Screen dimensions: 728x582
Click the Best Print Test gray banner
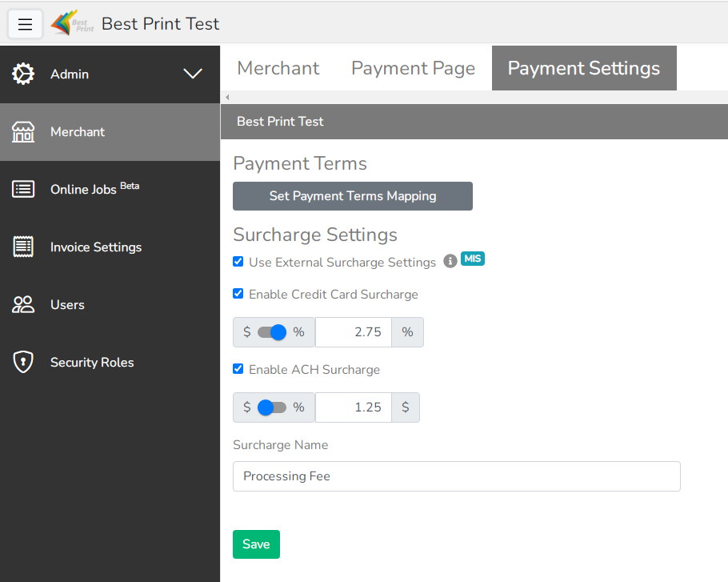[474, 122]
